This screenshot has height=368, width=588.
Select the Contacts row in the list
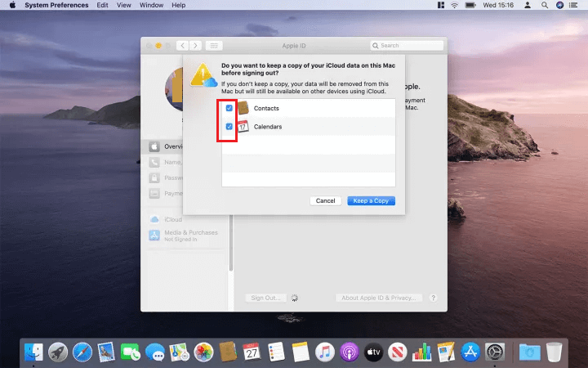click(308, 108)
